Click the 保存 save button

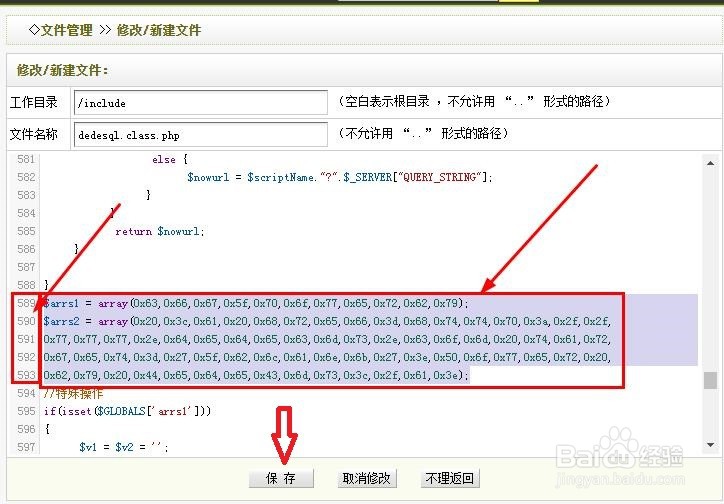click(x=281, y=478)
